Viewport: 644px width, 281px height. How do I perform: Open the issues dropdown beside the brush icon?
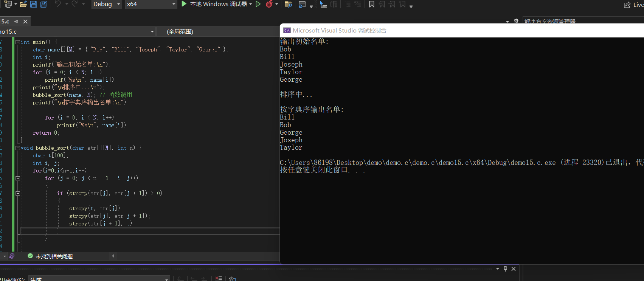5,256
